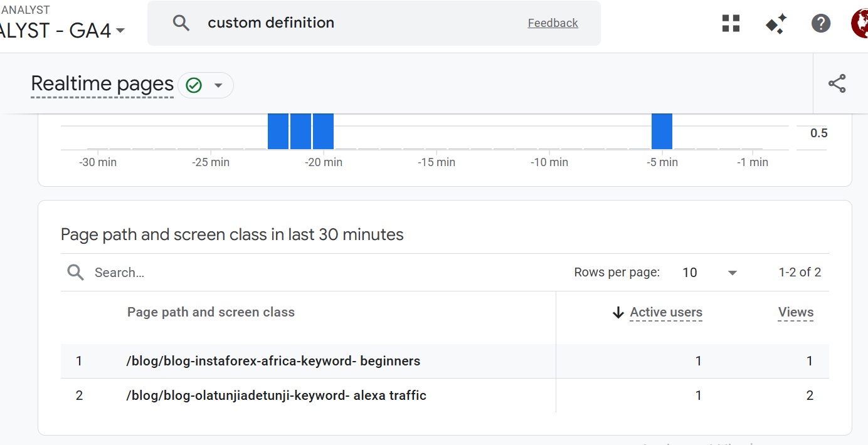The image size is (868, 445).
Task: Sort by the Views column header
Action: pos(796,312)
